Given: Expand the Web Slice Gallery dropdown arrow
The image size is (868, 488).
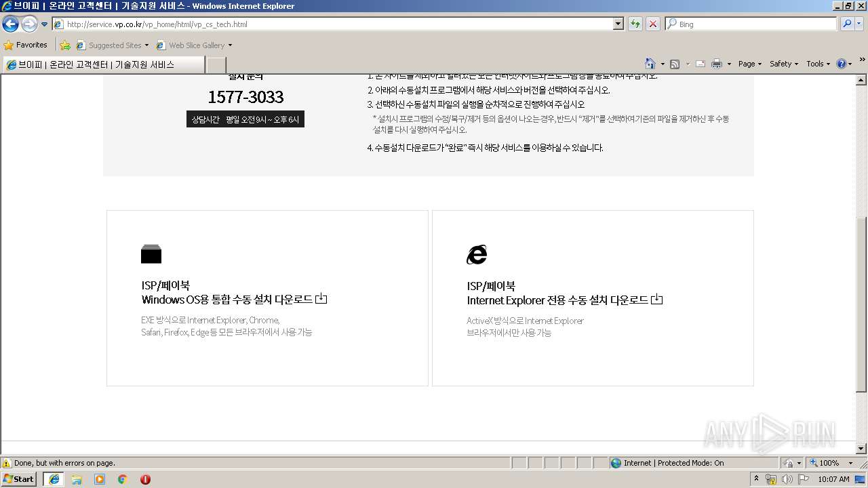Looking at the screenshot, I should click(x=230, y=45).
